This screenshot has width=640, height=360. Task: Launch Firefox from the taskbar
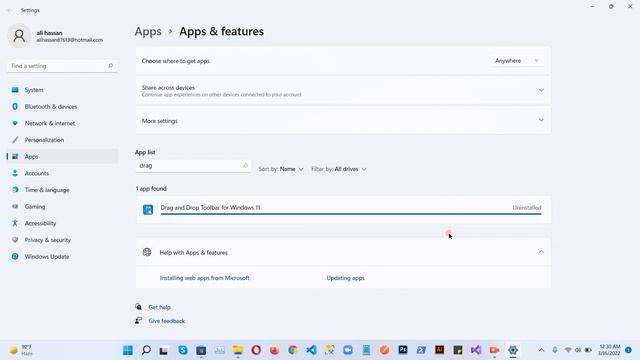(275, 350)
